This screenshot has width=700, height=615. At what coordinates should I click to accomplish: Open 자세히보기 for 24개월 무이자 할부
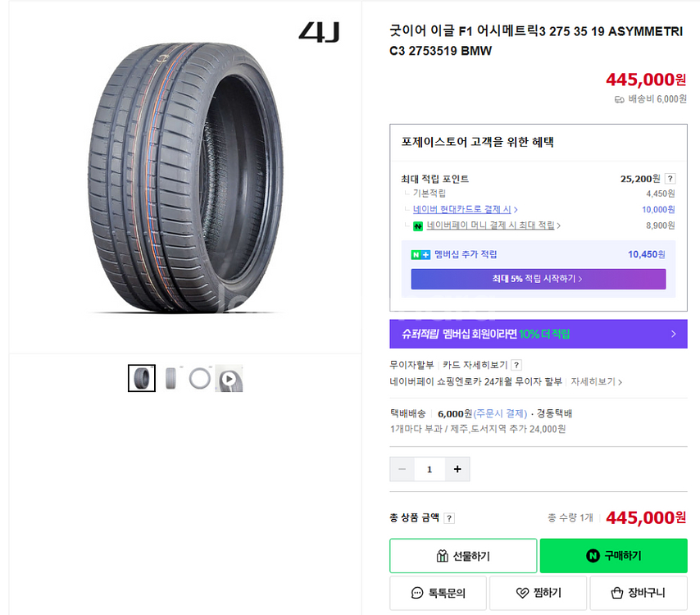click(596, 381)
